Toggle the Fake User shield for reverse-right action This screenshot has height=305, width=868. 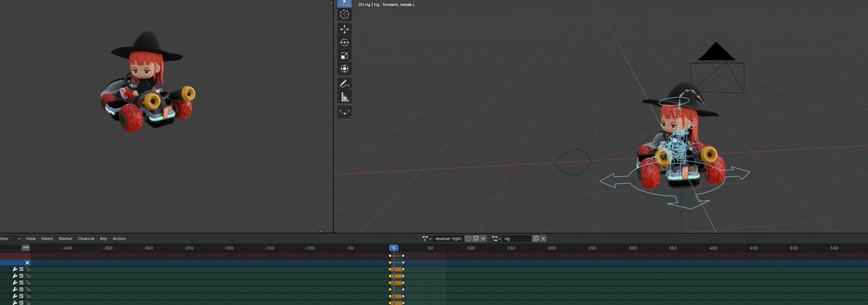click(x=468, y=238)
